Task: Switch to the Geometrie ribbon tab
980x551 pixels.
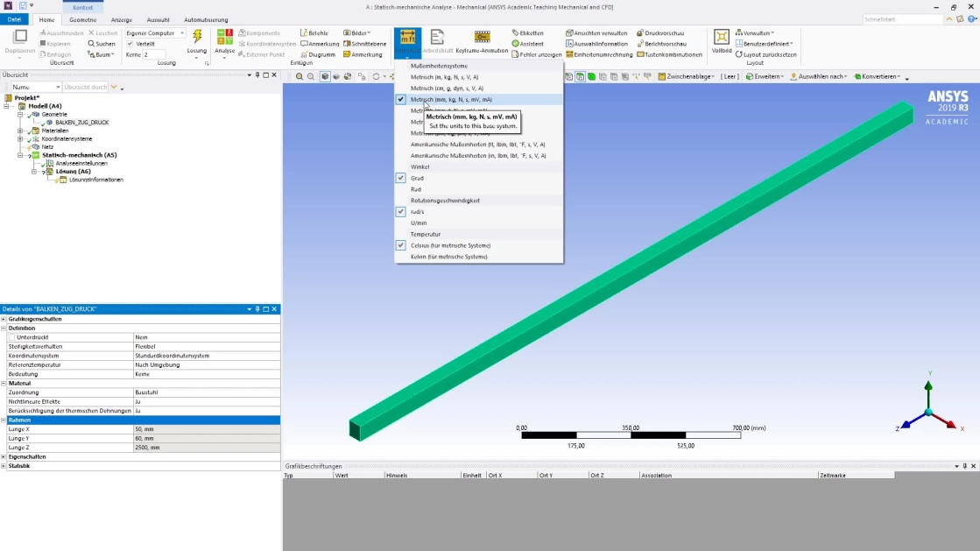Action: point(82,19)
